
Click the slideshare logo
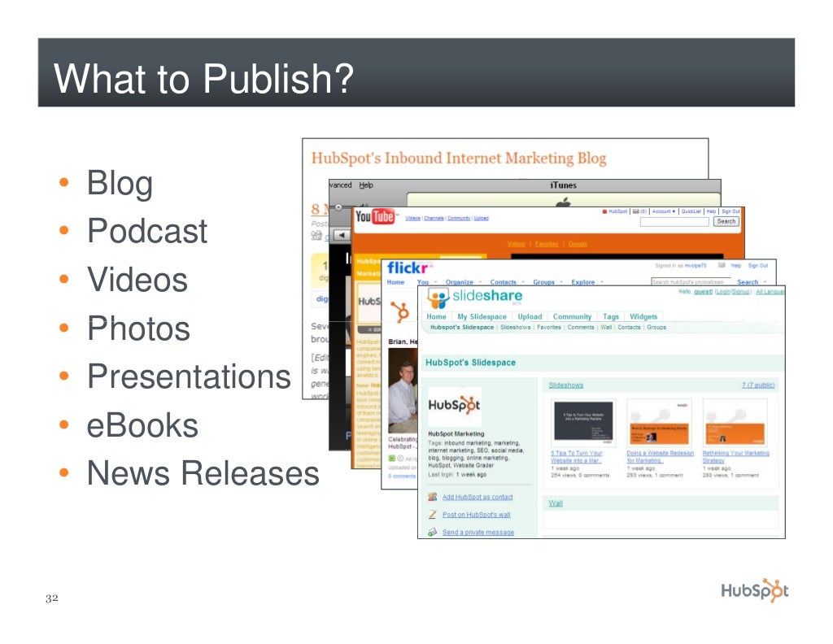(x=474, y=298)
